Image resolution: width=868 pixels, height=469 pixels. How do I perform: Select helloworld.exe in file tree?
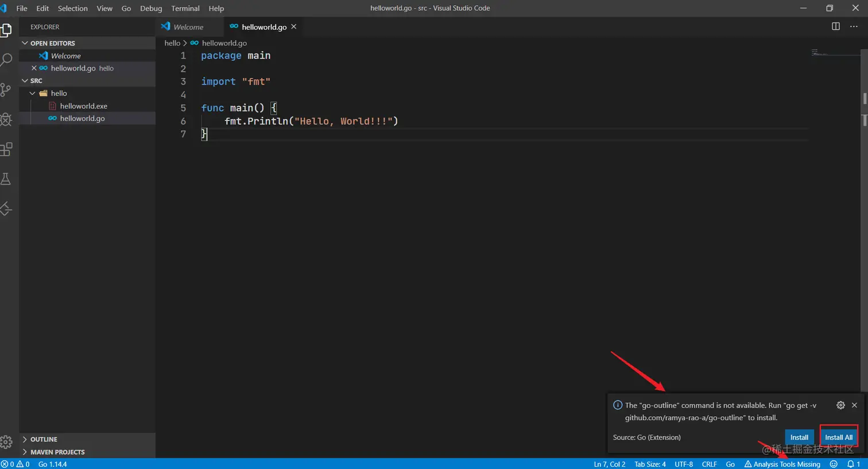(87, 106)
